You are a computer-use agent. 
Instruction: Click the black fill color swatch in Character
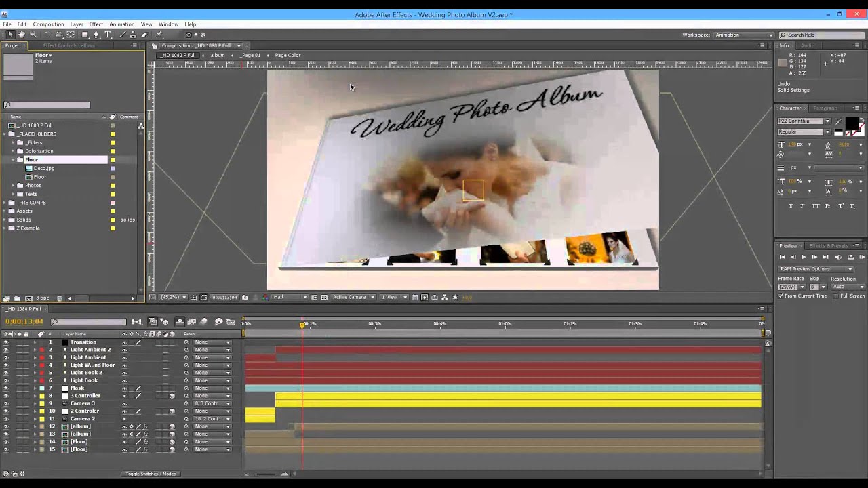pos(852,122)
